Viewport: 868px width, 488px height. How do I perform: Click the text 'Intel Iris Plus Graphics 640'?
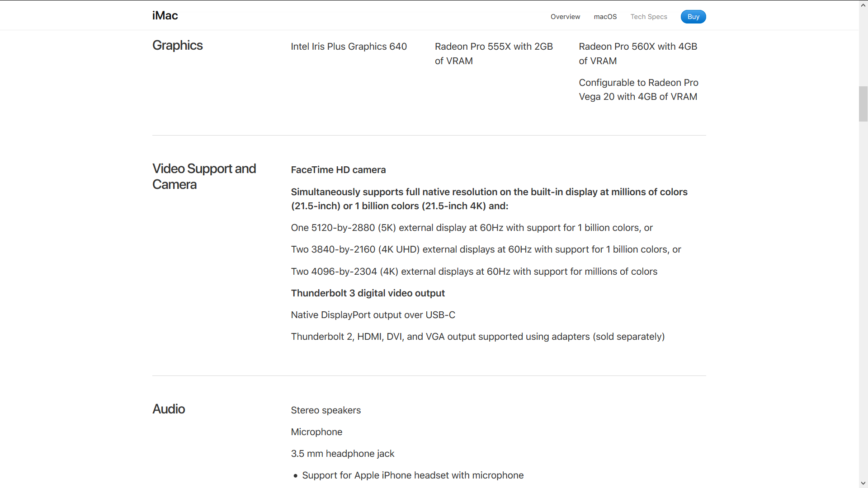click(349, 47)
